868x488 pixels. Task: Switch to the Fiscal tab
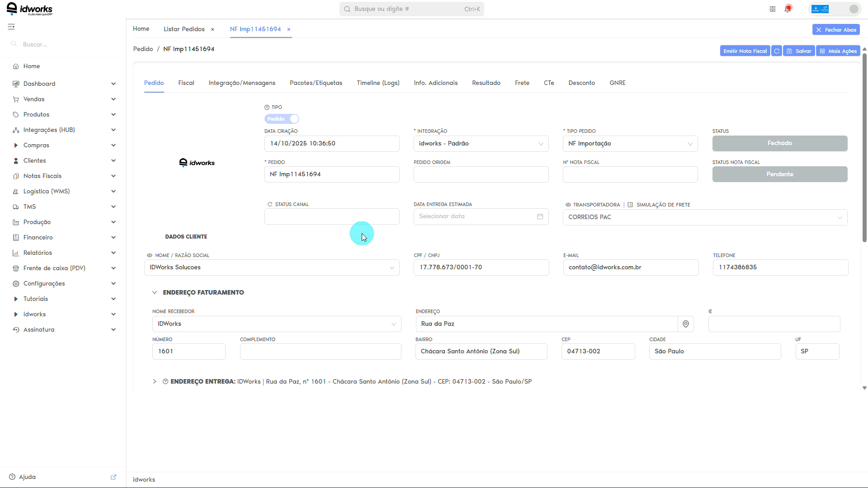tap(186, 83)
